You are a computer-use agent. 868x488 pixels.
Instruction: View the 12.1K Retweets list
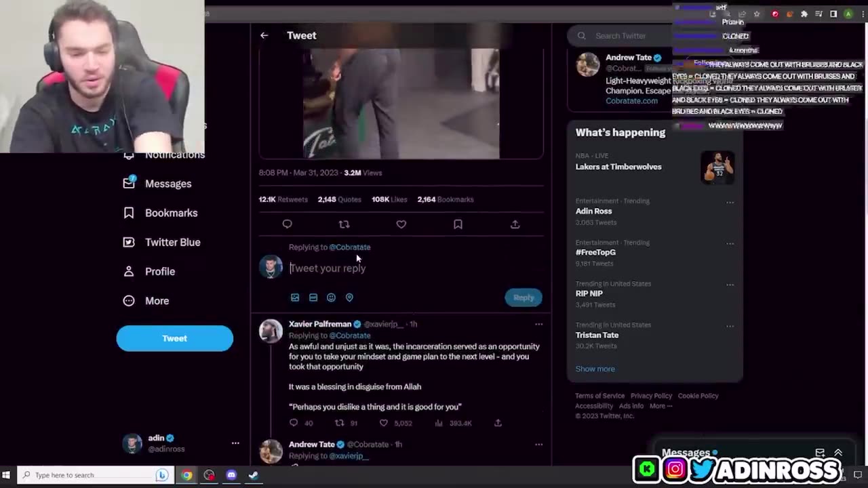coord(283,199)
